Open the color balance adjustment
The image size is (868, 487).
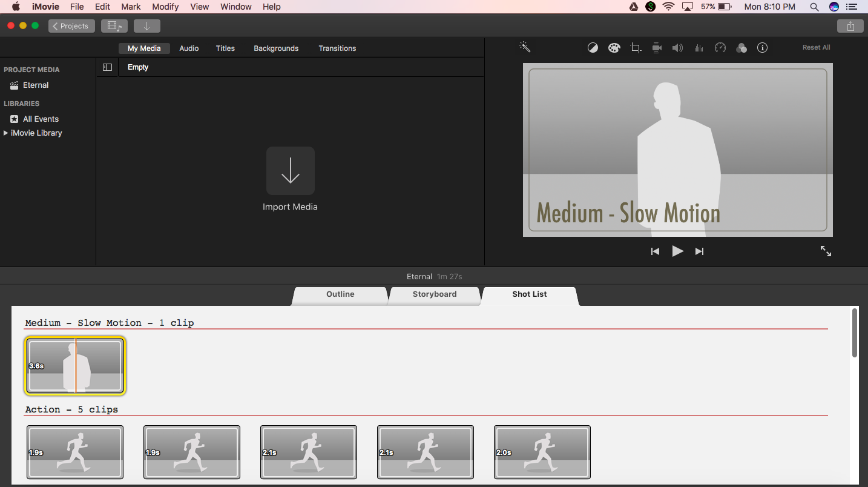593,48
